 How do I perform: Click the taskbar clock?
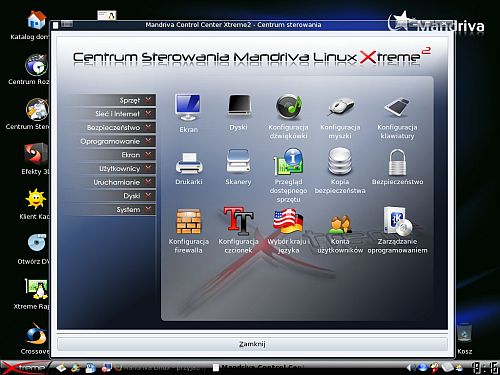pos(485,367)
